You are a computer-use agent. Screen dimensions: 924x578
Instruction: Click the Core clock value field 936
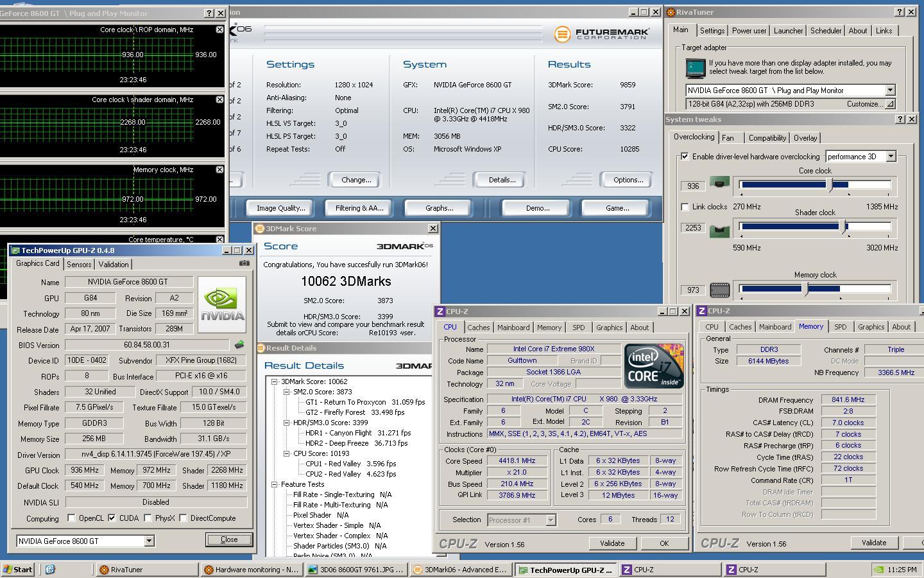point(693,186)
